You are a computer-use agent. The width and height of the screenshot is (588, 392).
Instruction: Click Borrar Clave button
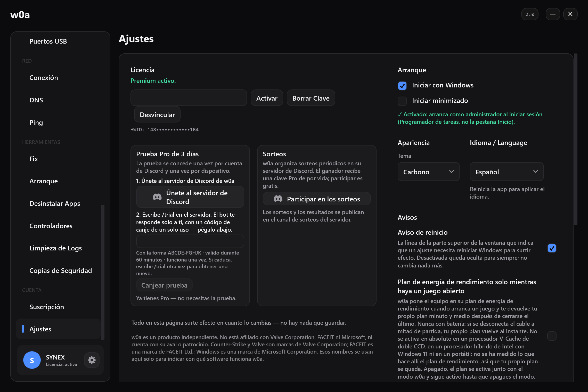point(311,98)
